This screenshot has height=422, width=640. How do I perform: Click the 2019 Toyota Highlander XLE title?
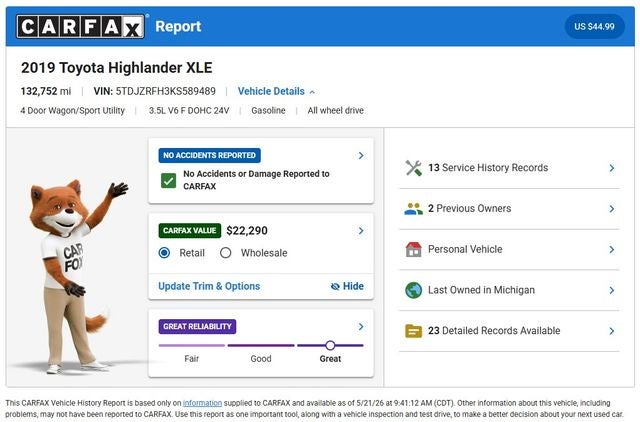(117, 68)
